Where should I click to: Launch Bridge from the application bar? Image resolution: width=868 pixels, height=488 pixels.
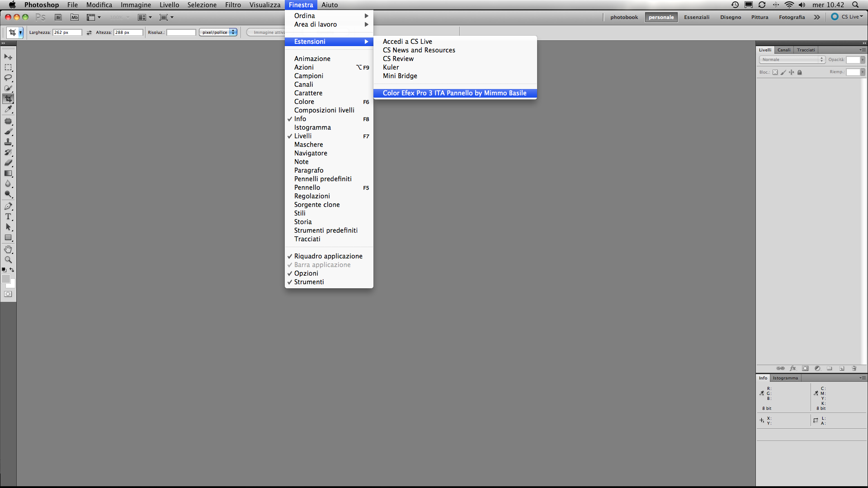pyautogui.click(x=58, y=17)
